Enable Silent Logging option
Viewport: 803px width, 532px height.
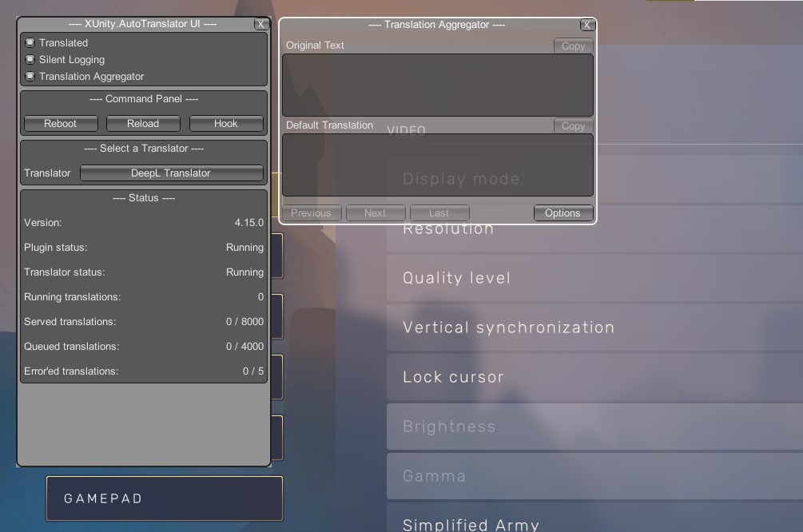pyautogui.click(x=30, y=59)
